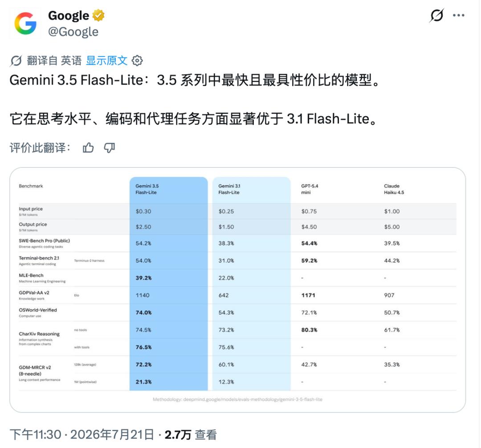The image size is (481, 448).
Task: Click the tweet text about Gemini 3.5 Flash-Lite
Action: pos(195,99)
